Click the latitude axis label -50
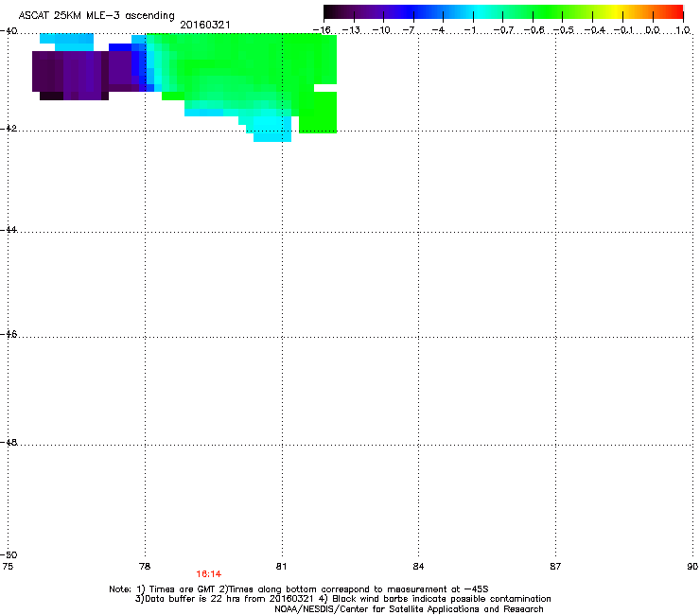Viewport: 700px width, 615px height. coord(9,554)
